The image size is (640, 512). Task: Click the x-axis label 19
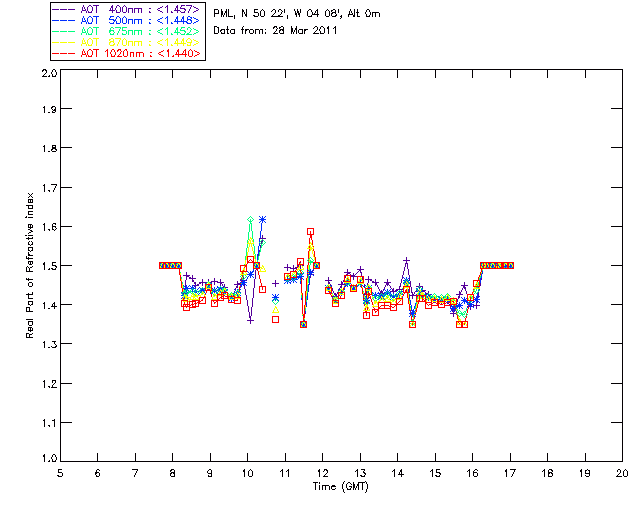click(585, 473)
